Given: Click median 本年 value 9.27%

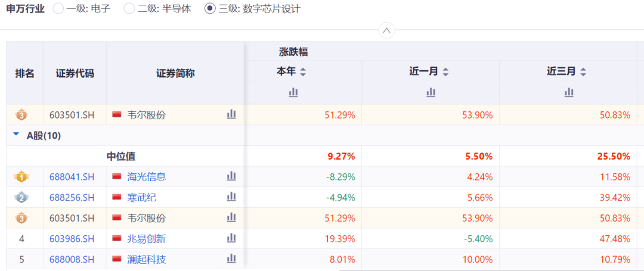Looking at the screenshot, I should click(341, 156).
